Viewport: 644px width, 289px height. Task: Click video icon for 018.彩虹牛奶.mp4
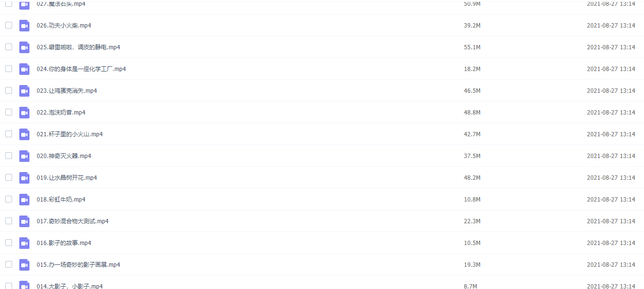(24, 200)
